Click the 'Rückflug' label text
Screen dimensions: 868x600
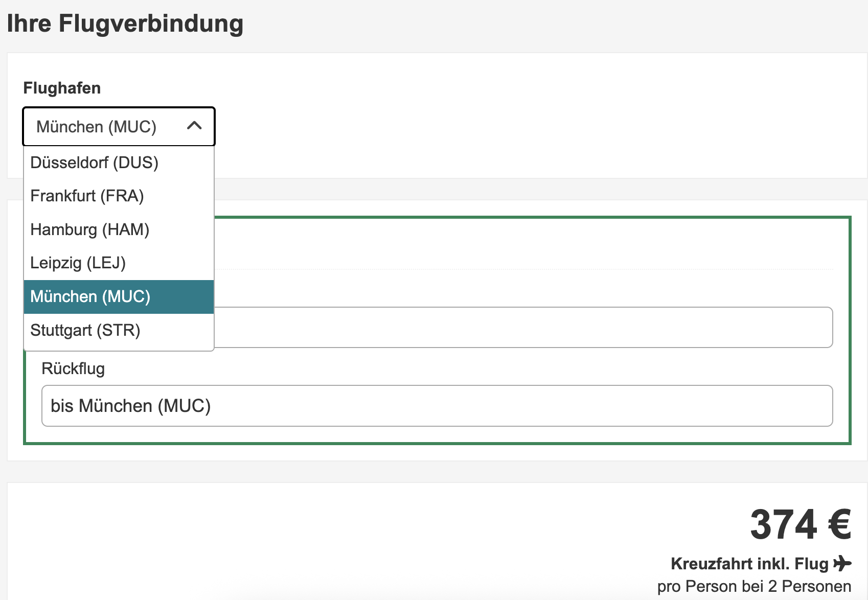[x=73, y=368]
